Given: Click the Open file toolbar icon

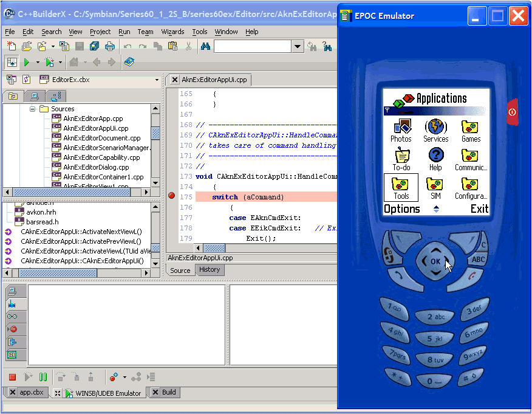Looking at the screenshot, I should tap(27, 46).
